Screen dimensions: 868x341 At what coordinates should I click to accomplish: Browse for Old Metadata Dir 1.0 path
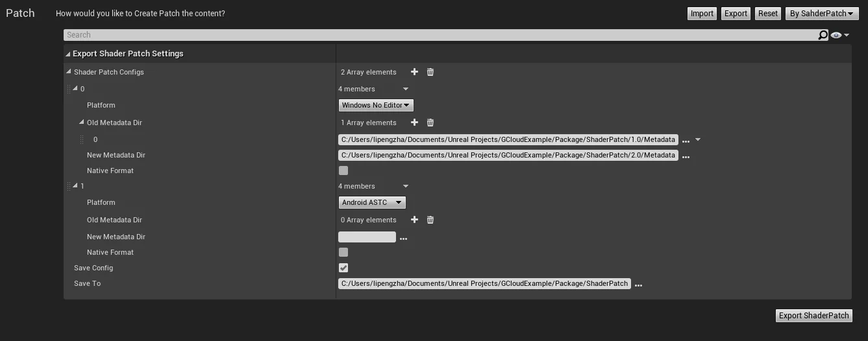coord(686,141)
